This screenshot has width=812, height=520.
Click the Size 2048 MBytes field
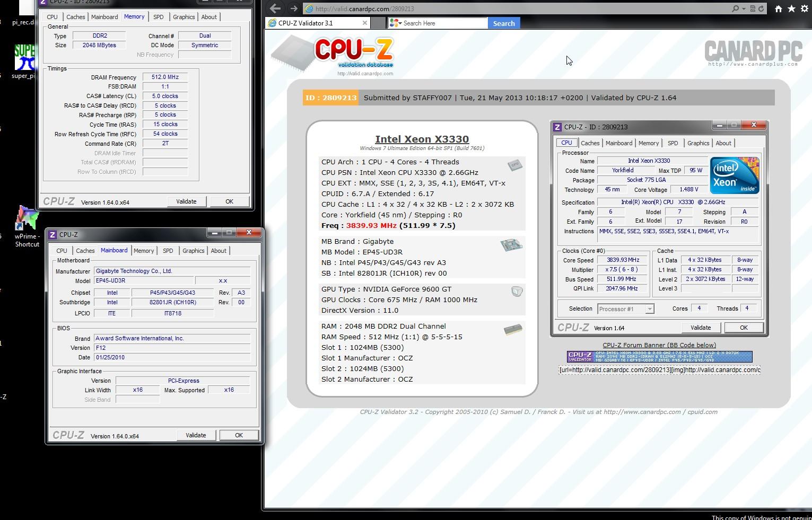pos(99,45)
